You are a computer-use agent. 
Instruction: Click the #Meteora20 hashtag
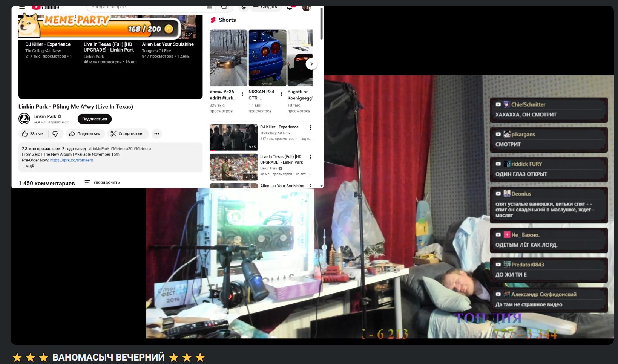pos(121,149)
